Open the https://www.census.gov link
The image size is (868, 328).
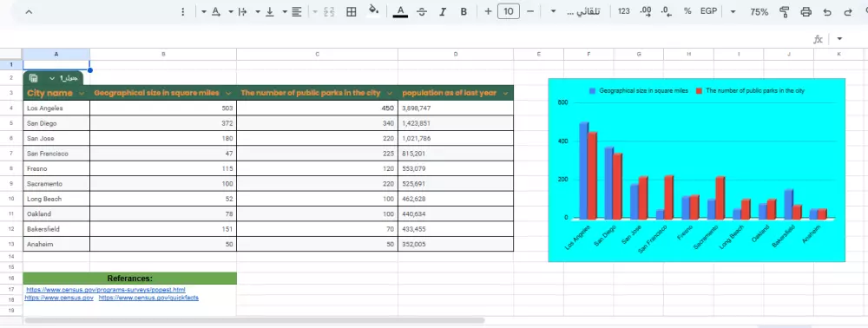(59, 298)
